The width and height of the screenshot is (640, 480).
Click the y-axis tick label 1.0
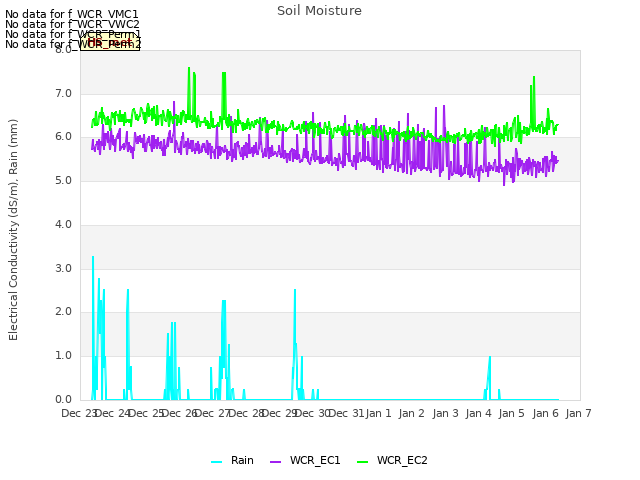[63, 356]
